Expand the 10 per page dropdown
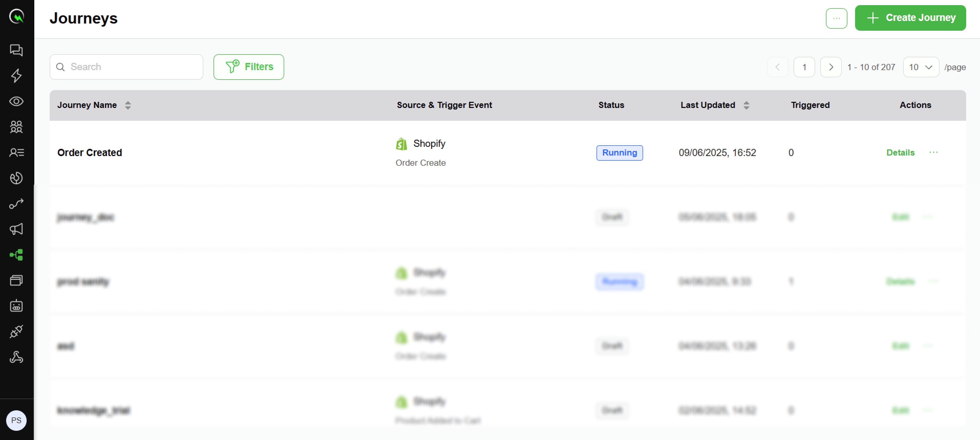Screen dimensions: 980x440 click(x=921, y=67)
